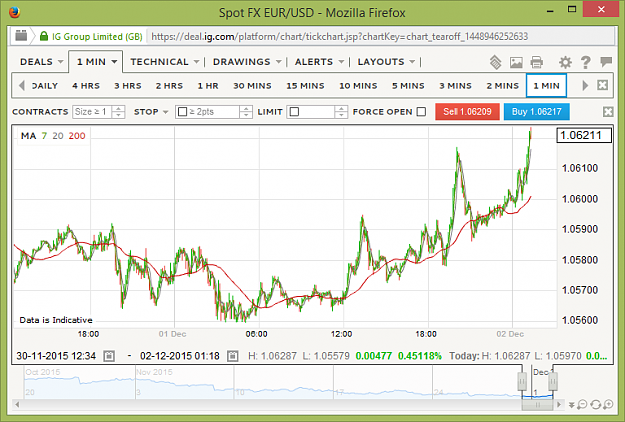This screenshot has height=422, width=625.
Task: Select the 2 HRS timeframe
Action: [x=169, y=86]
